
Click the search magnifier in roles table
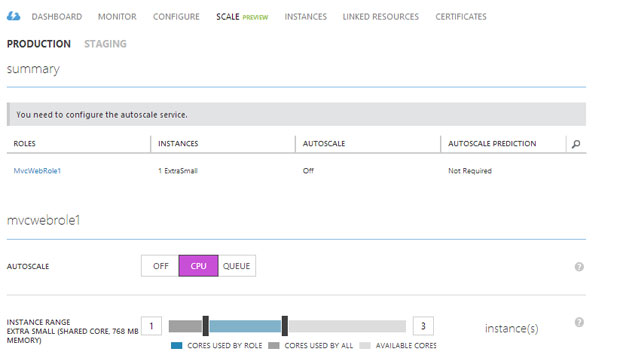pyautogui.click(x=576, y=144)
